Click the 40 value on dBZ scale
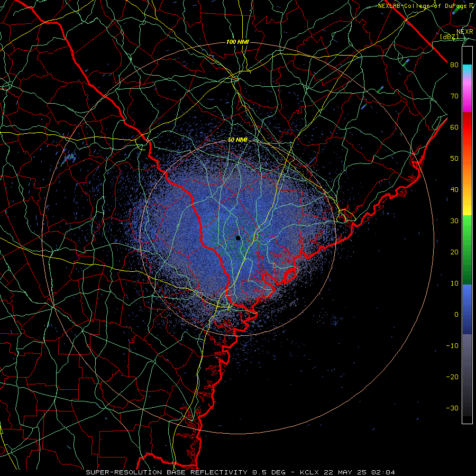 454,190
